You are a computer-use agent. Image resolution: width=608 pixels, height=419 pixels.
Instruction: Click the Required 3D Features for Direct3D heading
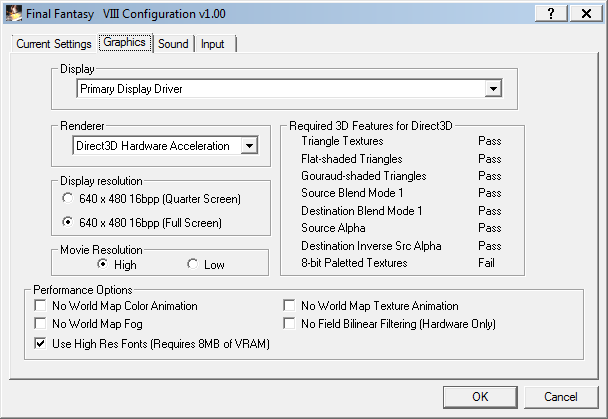click(x=371, y=126)
